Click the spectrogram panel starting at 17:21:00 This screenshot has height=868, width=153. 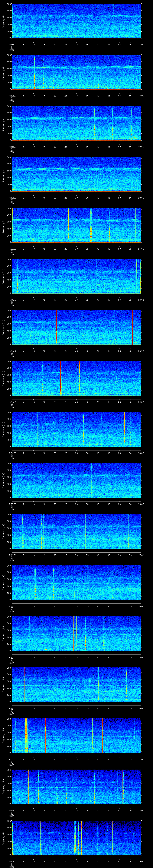pos(76,276)
